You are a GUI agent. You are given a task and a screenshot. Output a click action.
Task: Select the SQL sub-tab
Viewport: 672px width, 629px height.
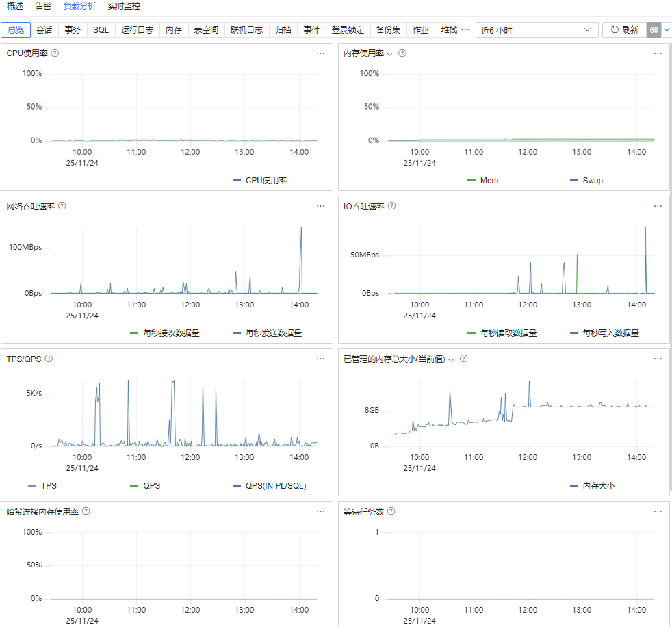tap(101, 30)
